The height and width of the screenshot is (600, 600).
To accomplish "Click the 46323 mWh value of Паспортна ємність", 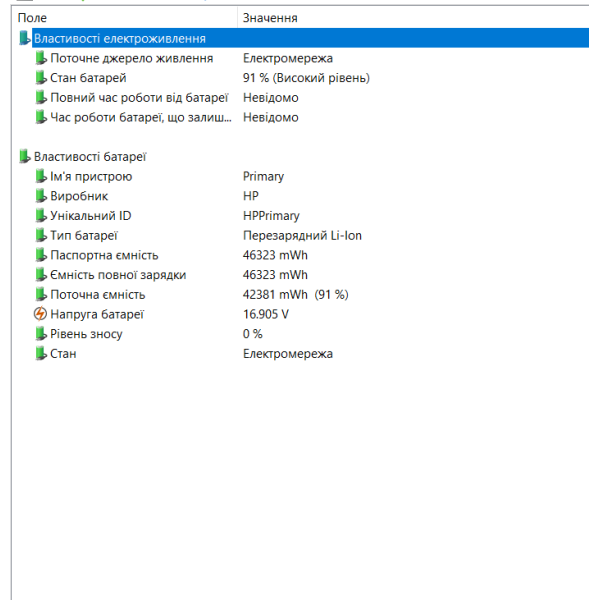I will [275, 255].
